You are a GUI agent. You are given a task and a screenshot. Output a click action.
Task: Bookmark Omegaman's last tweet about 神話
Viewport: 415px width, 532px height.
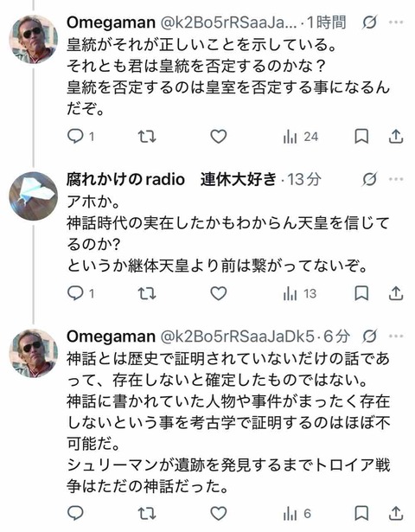coord(361,514)
